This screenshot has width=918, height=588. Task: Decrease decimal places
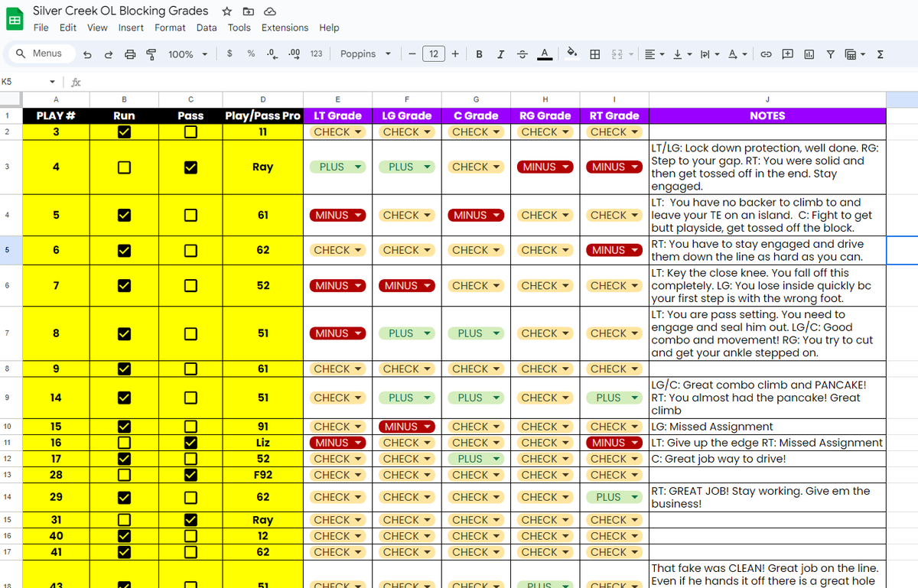(272, 54)
